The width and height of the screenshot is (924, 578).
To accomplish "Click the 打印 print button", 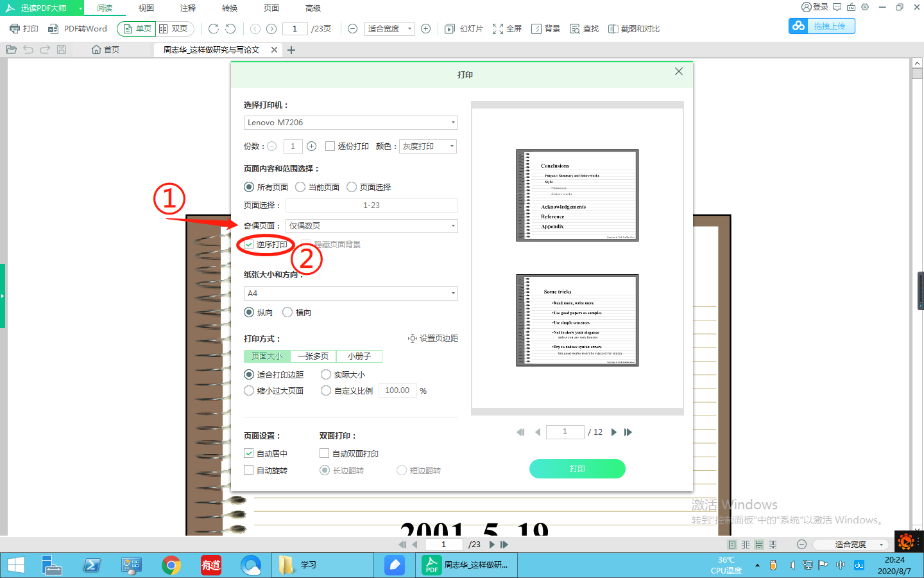I will tap(577, 469).
